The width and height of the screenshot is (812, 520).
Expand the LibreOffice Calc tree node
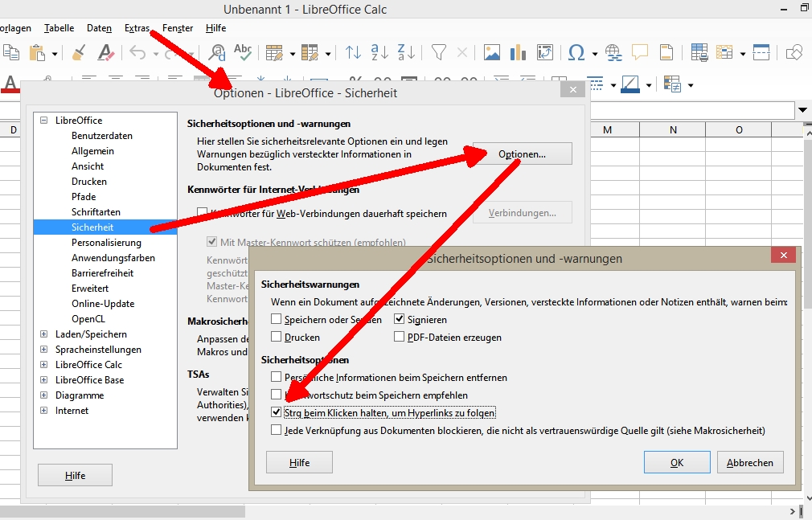(x=44, y=365)
